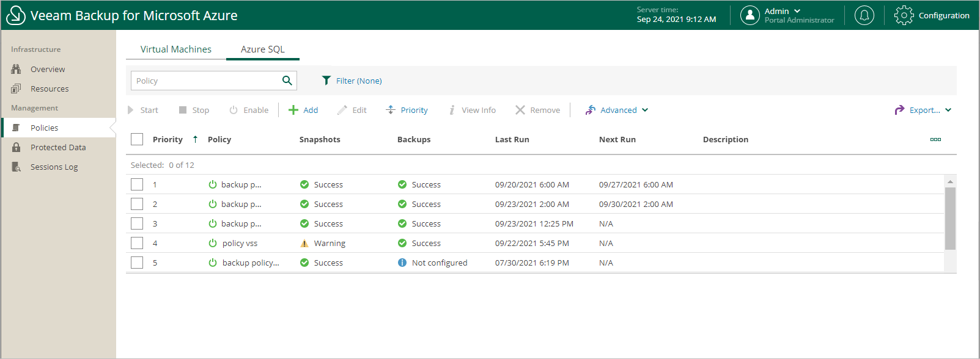Screen dimensions: 980x359
Task: Click the search magnifier icon
Action: pos(287,81)
